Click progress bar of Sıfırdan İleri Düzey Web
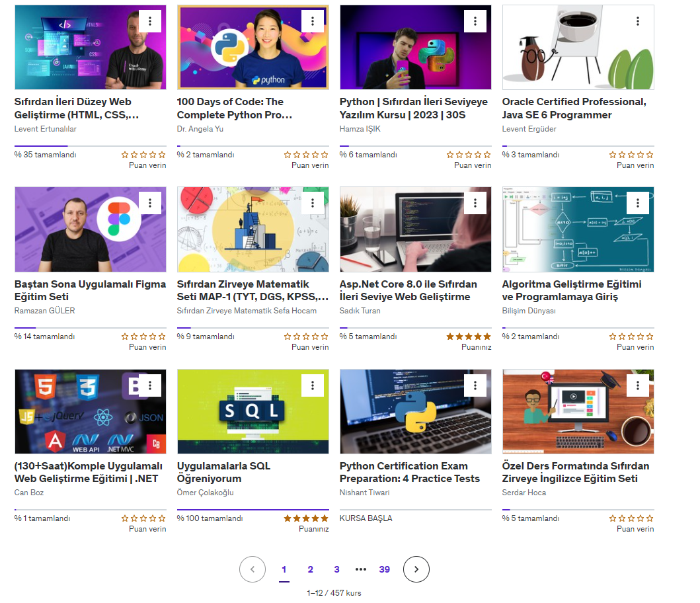The height and width of the screenshot is (603, 700). click(x=90, y=145)
